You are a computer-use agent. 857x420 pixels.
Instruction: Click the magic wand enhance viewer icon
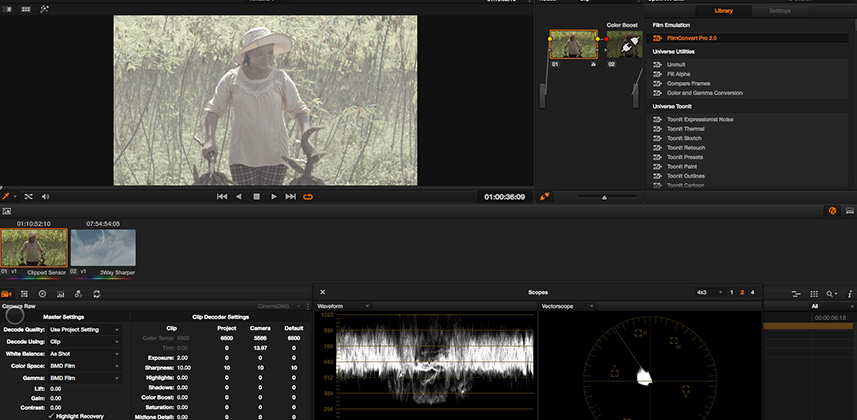(x=44, y=9)
